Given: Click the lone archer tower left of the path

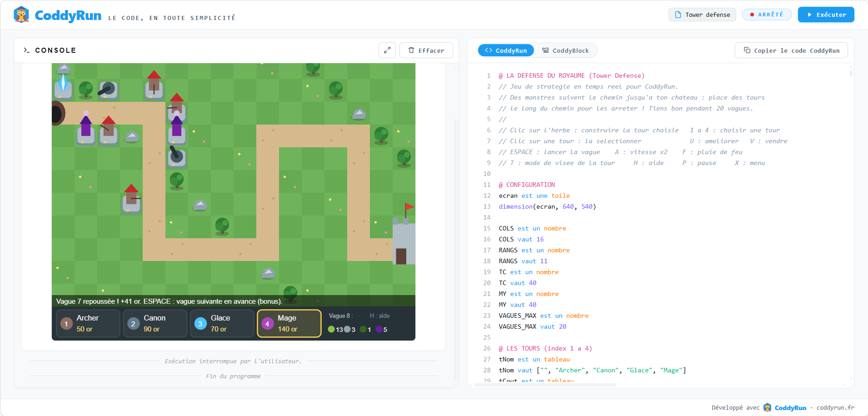Looking at the screenshot, I should click(x=131, y=199).
